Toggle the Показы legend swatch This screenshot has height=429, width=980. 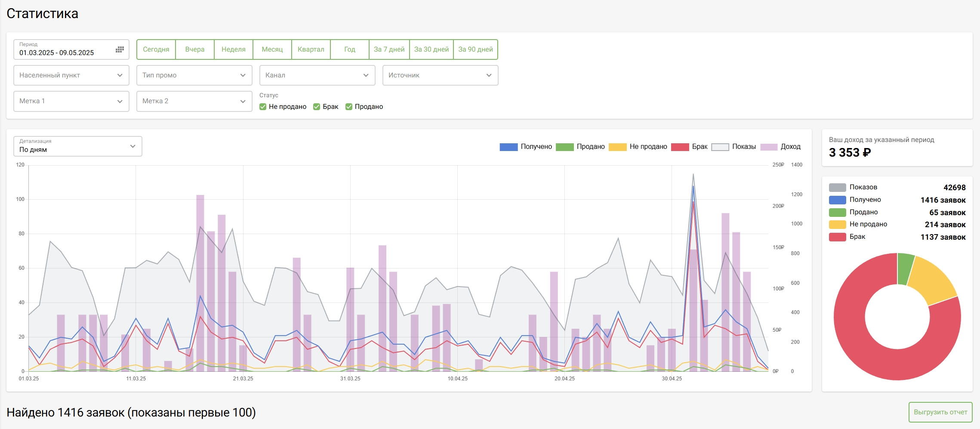click(x=720, y=147)
